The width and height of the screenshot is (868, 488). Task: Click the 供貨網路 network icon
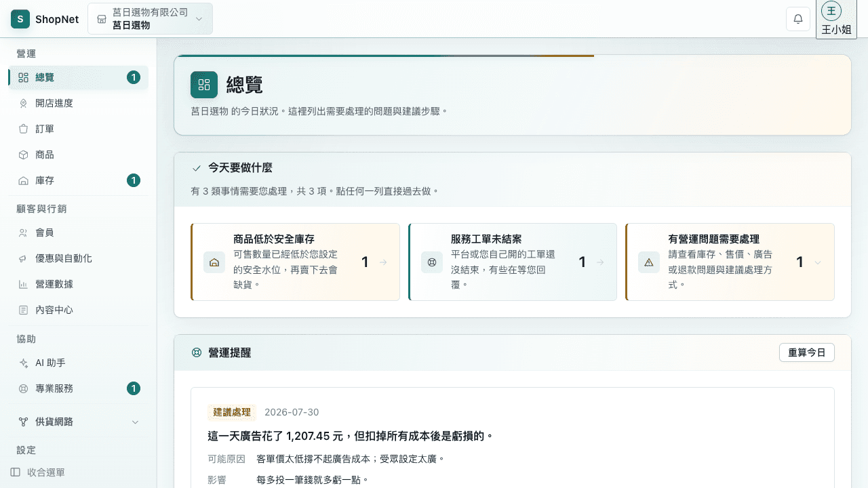[23, 422]
